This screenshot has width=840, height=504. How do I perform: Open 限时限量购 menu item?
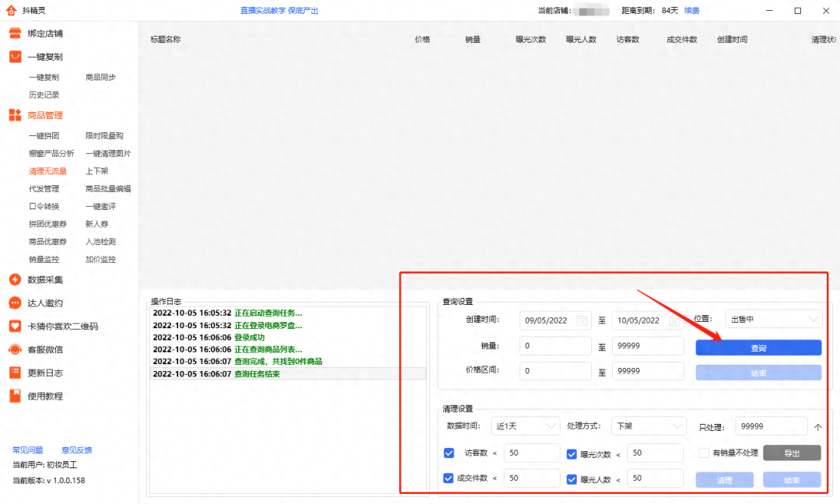click(104, 135)
